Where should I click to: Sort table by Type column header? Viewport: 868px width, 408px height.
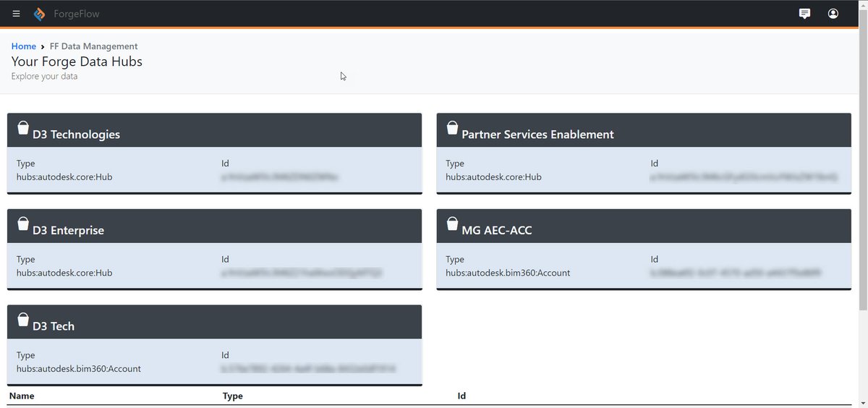(233, 396)
